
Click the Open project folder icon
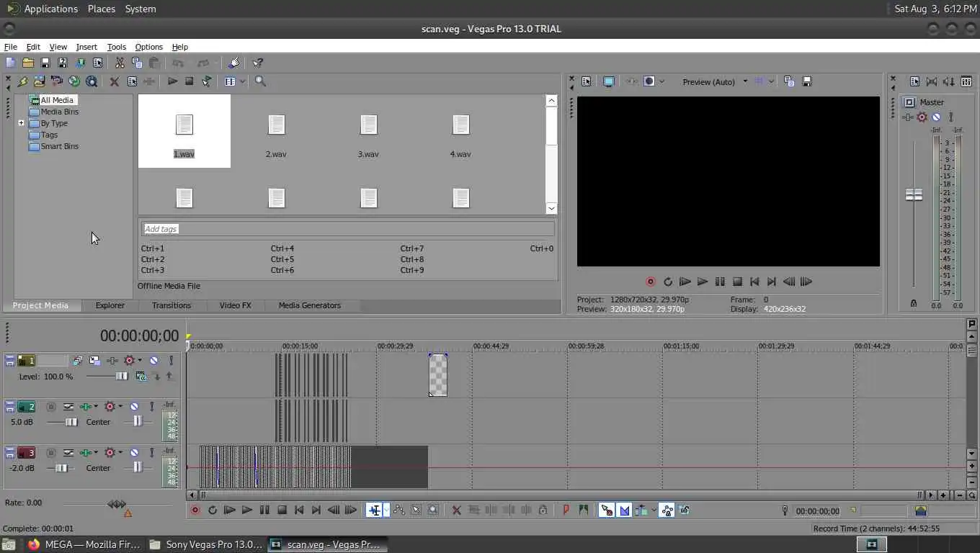(27, 63)
